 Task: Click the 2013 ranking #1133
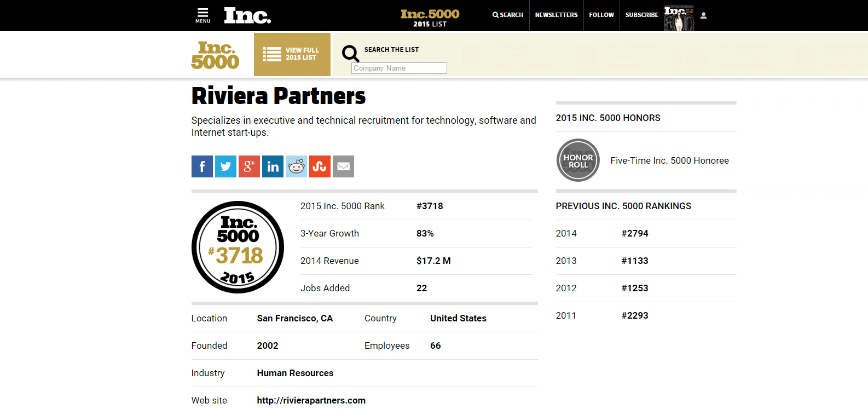tap(634, 261)
